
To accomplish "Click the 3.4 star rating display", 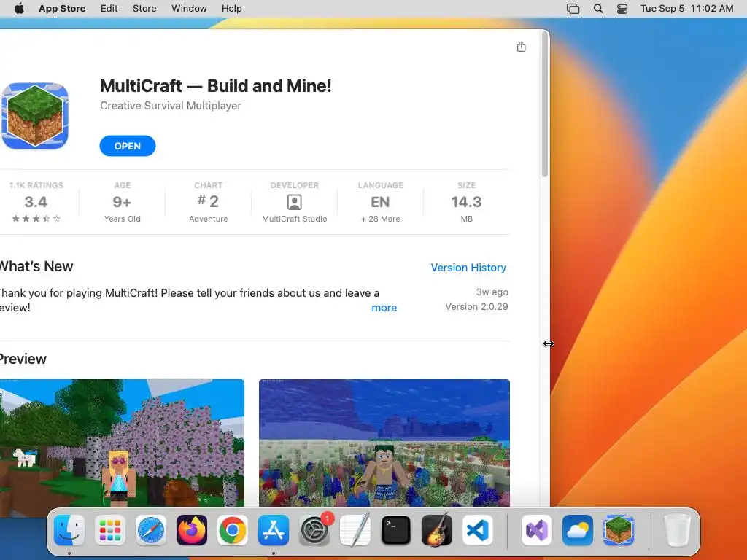I will pos(36,203).
